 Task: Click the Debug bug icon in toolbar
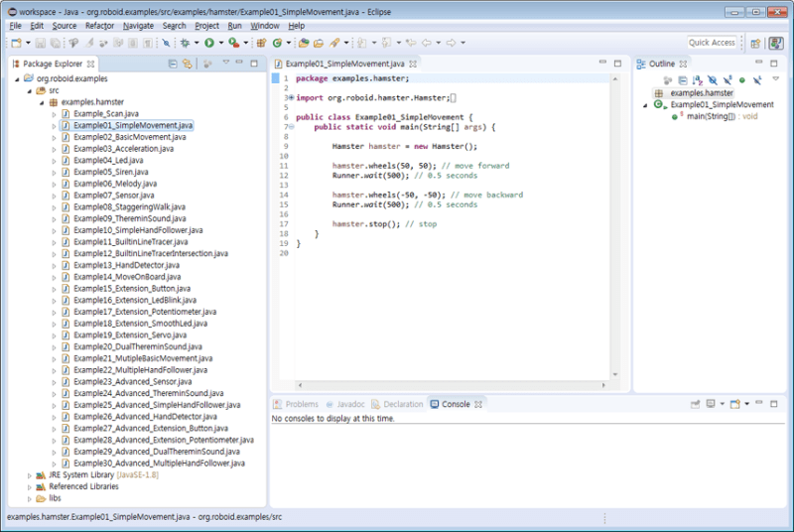186,43
